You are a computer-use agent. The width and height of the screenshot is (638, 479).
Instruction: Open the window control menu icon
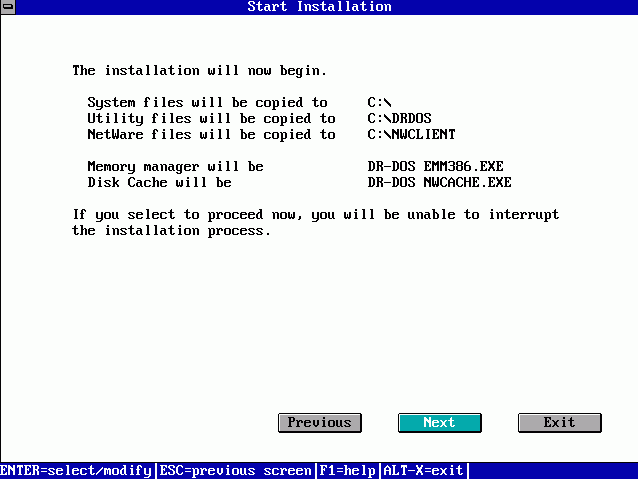pyautogui.click(x=8, y=7)
